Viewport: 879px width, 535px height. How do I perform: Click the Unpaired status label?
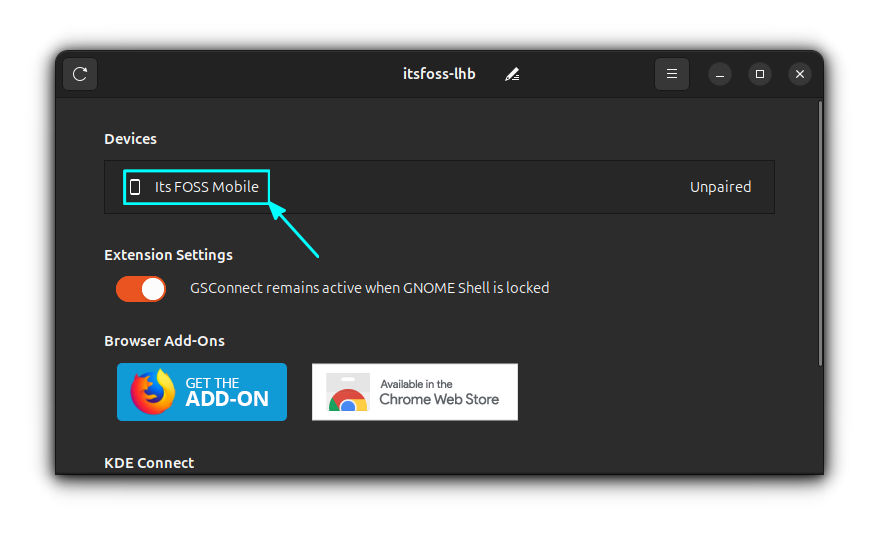[720, 187]
